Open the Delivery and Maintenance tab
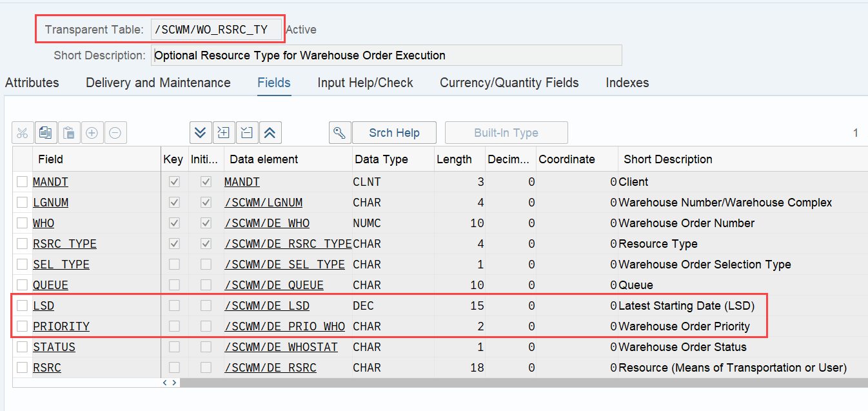Image resolution: width=868 pixels, height=411 pixels. (158, 83)
